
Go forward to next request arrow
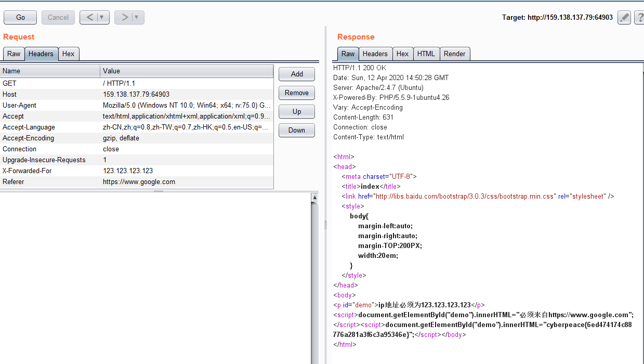click(x=124, y=17)
